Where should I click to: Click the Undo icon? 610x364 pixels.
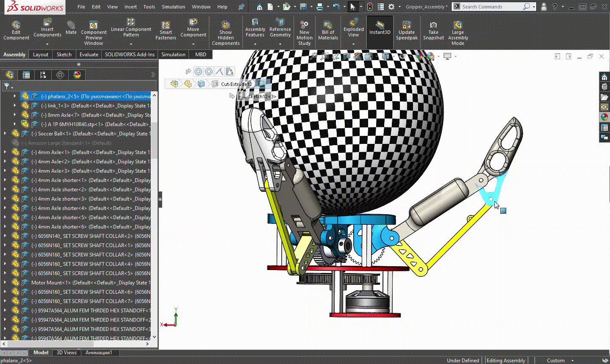point(336,7)
